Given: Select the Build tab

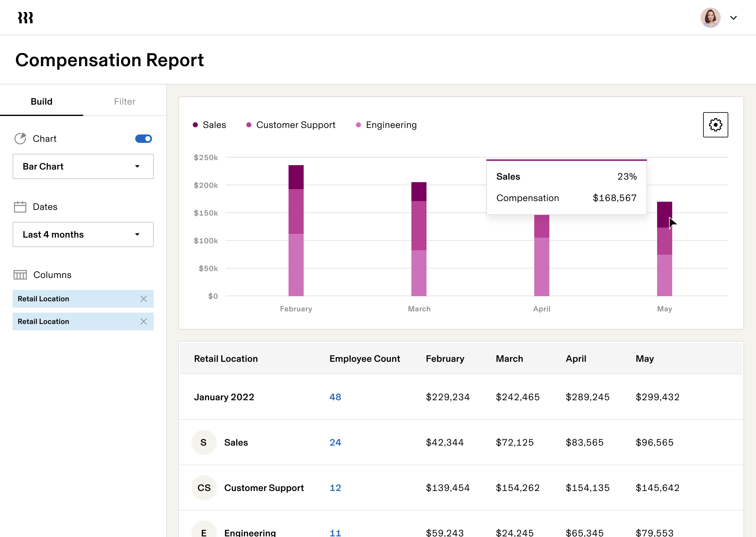Looking at the screenshot, I should pyautogui.click(x=42, y=101).
